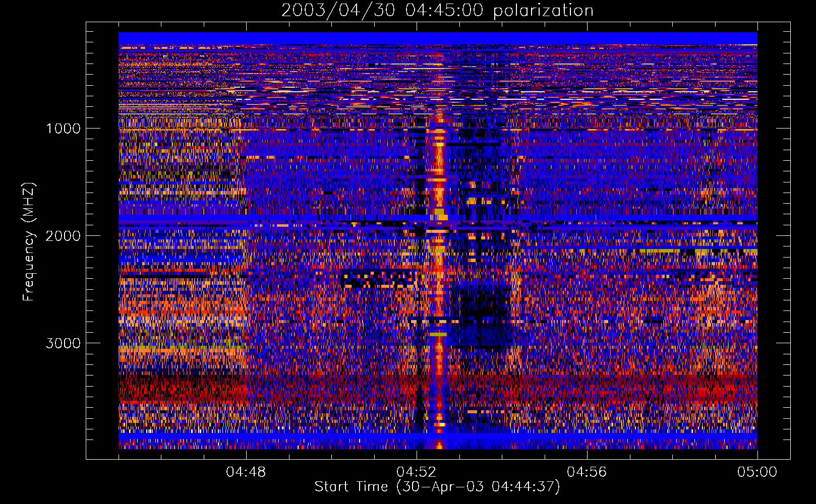Click the 04:56 time tick label

coord(587,472)
